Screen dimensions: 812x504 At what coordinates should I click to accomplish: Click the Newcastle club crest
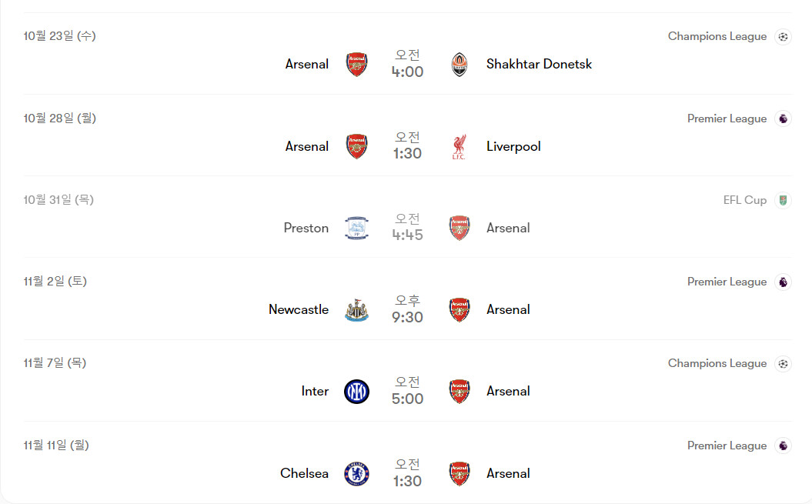coord(356,310)
